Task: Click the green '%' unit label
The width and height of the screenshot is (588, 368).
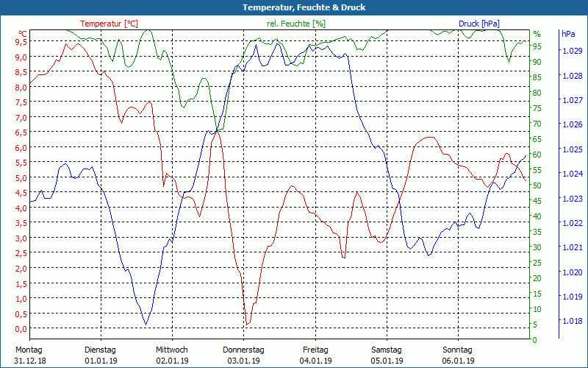Action: pos(537,34)
